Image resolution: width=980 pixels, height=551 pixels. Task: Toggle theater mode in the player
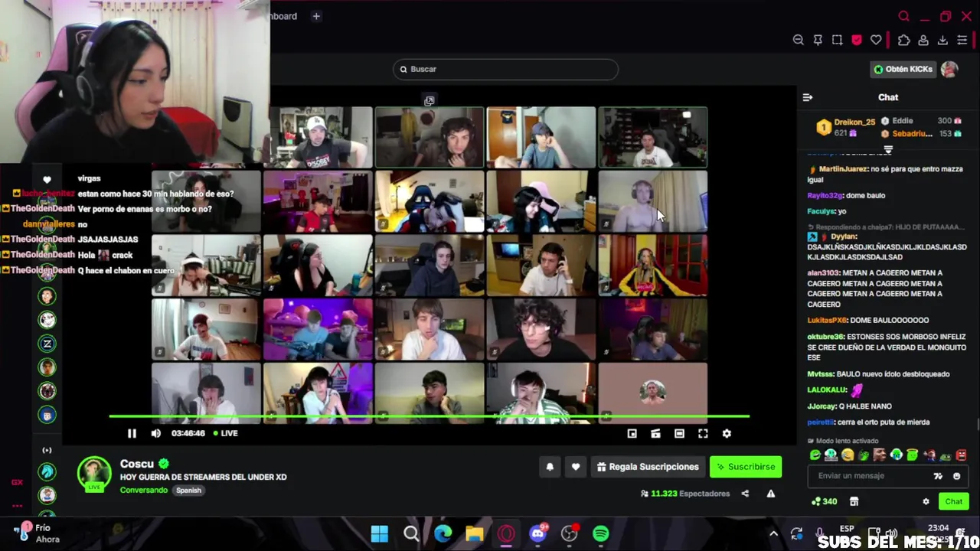click(x=679, y=434)
